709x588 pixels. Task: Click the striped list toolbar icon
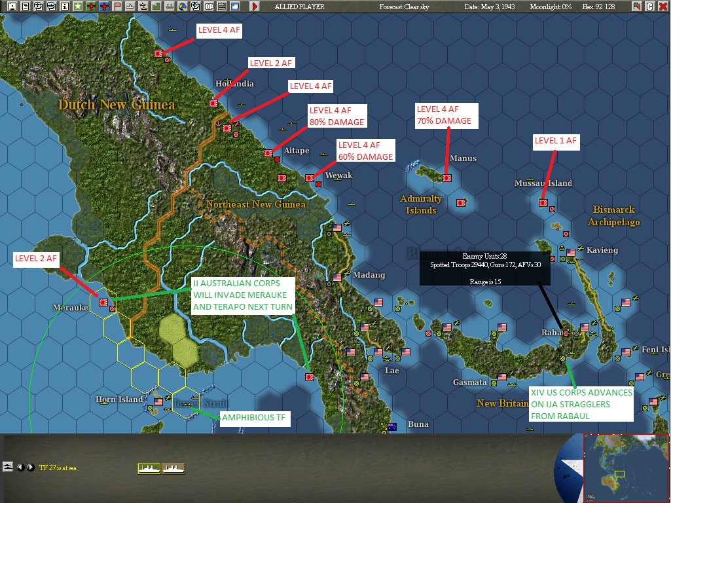221,7
